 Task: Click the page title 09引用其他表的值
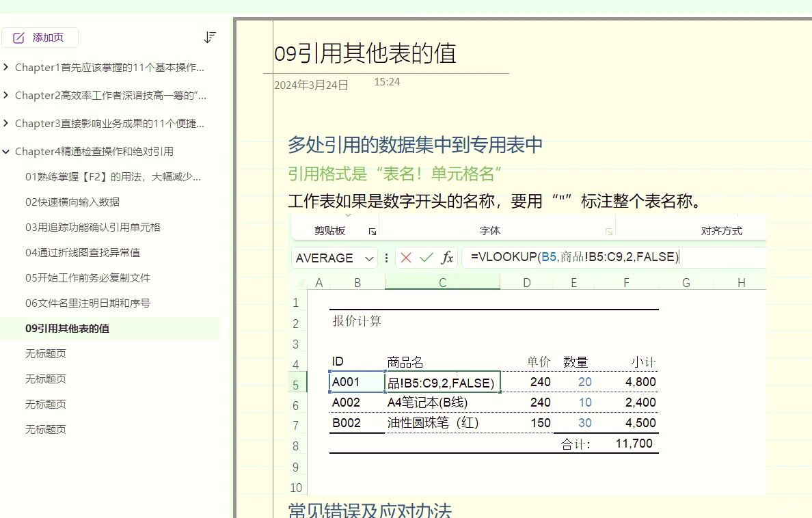point(365,53)
